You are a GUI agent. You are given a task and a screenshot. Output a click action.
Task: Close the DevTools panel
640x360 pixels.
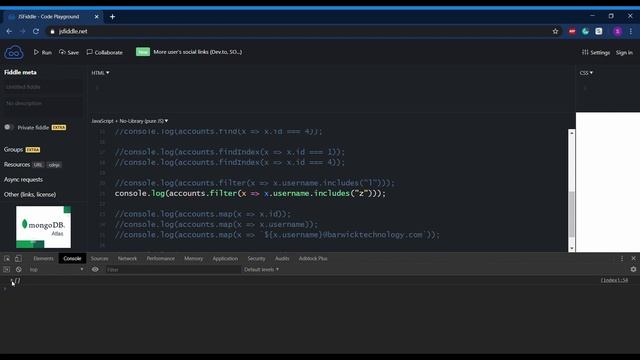pyautogui.click(x=633, y=258)
